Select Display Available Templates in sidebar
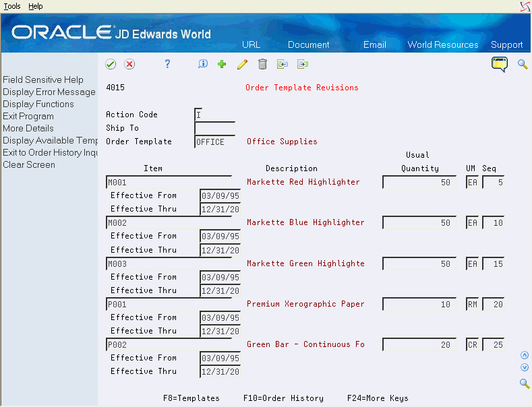Viewport: 532px width, 407px height. [x=50, y=140]
